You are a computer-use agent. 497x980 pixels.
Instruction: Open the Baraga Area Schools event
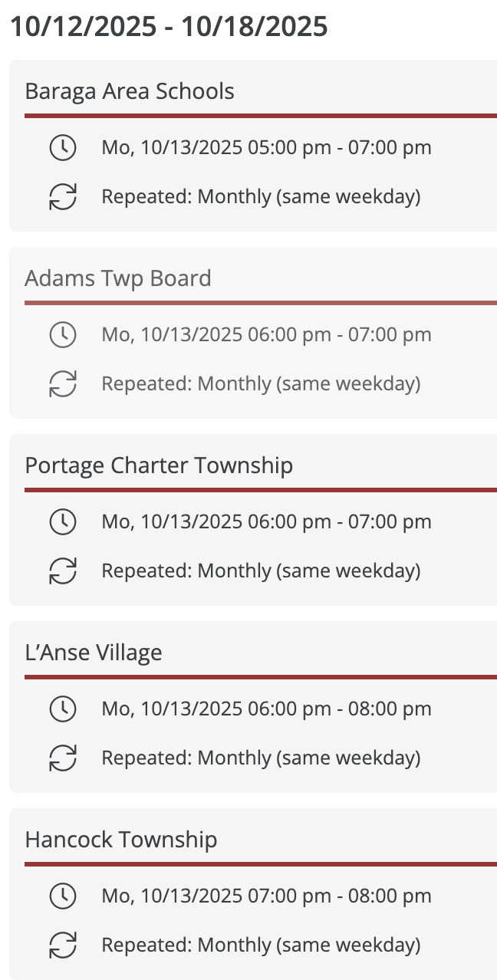click(130, 91)
